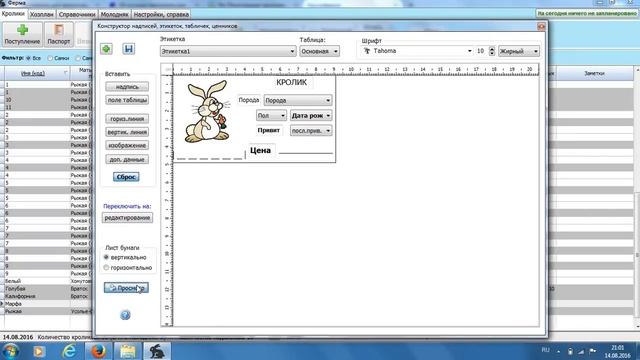Select the Привит label text
The height and width of the screenshot is (360, 640).
(269, 130)
